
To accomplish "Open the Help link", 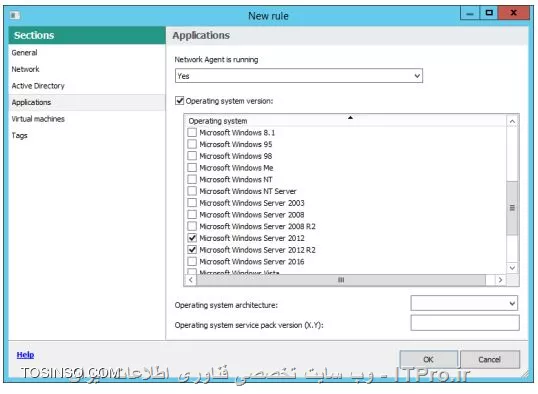I will (x=25, y=355).
